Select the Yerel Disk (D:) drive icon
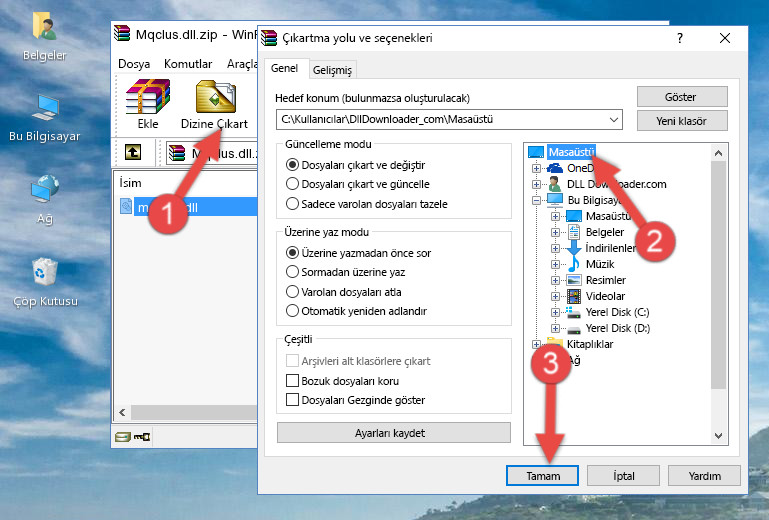This screenshot has height=520, width=769. click(573, 328)
